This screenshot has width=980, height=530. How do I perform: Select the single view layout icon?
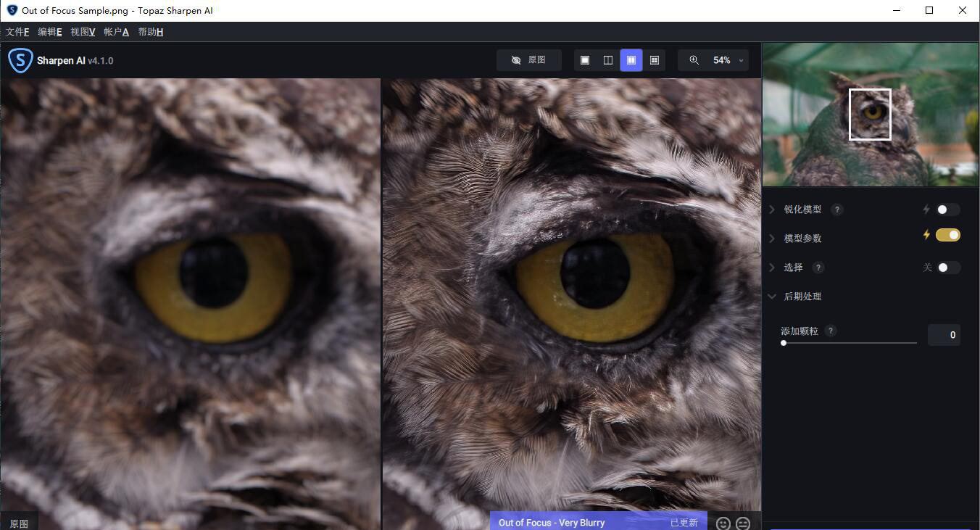pos(585,60)
